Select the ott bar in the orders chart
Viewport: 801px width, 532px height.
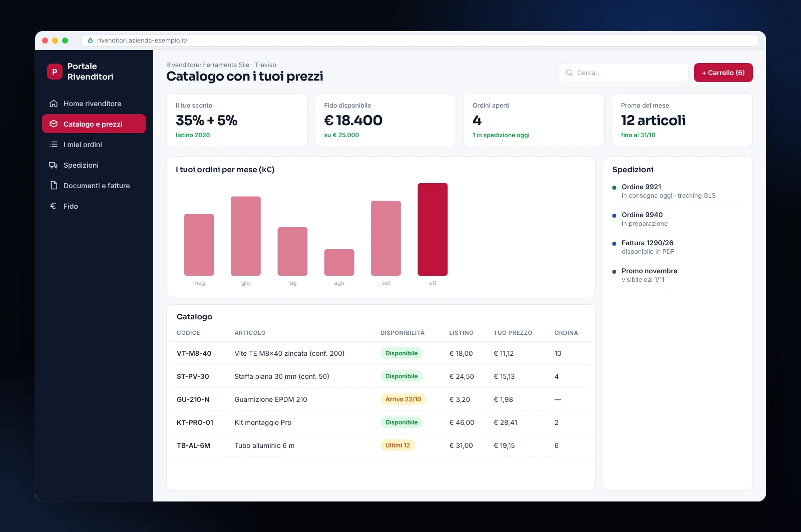click(433, 229)
